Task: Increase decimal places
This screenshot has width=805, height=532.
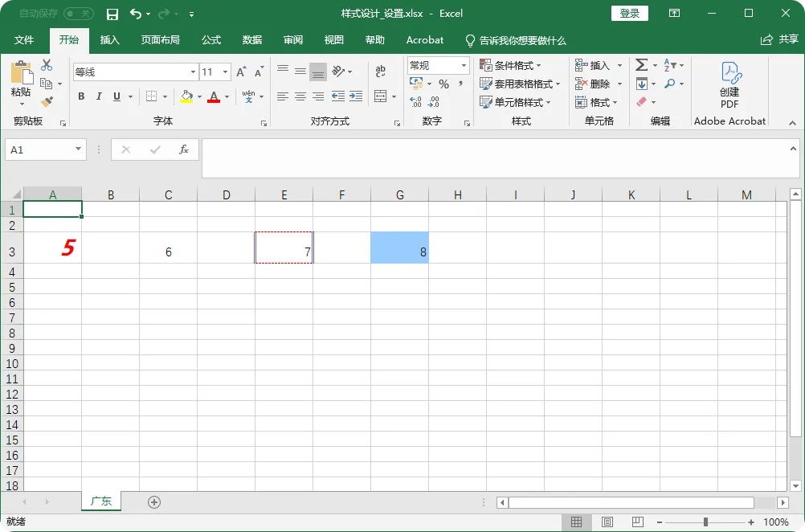Action: pyautogui.click(x=416, y=102)
